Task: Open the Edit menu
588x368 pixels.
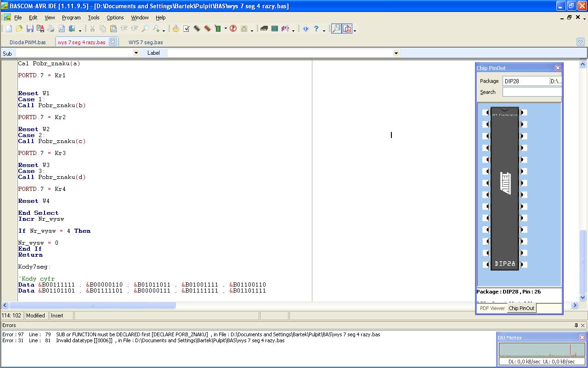Action: pyautogui.click(x=33, y=17)
